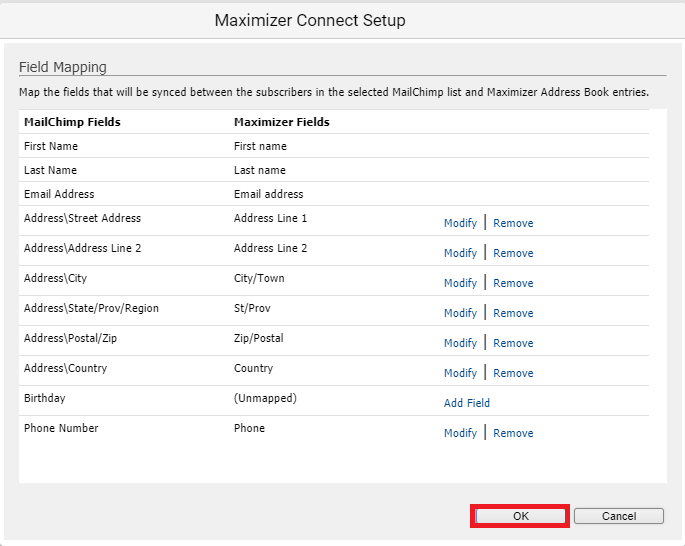Image resolution: width=685 pixels, height=546 pixels.
Task: Modify the Country mapping
Action: (x=460, y=373)
